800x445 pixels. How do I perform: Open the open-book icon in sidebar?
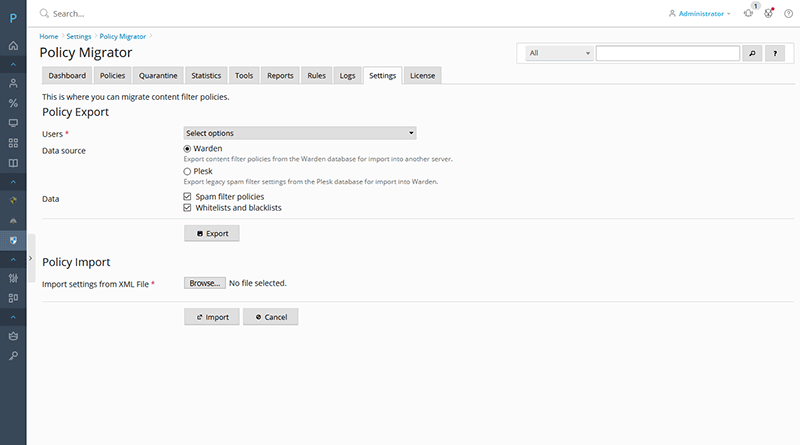pos(13,163)
